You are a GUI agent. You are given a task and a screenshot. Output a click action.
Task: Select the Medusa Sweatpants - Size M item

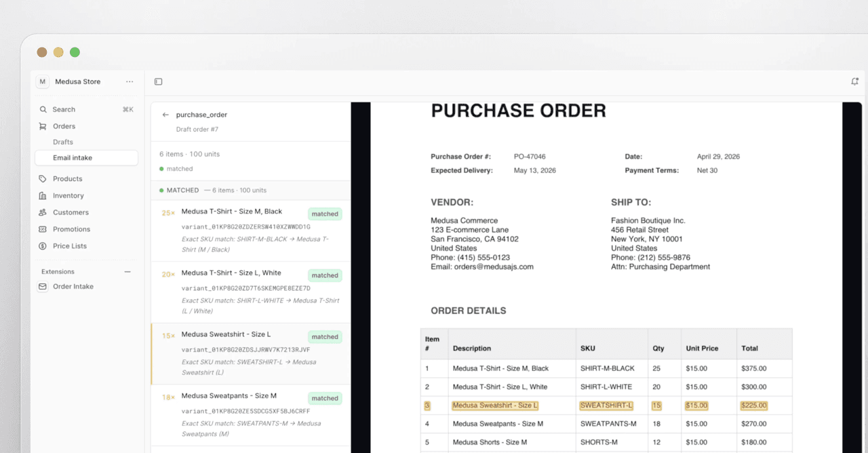(251, 416)
